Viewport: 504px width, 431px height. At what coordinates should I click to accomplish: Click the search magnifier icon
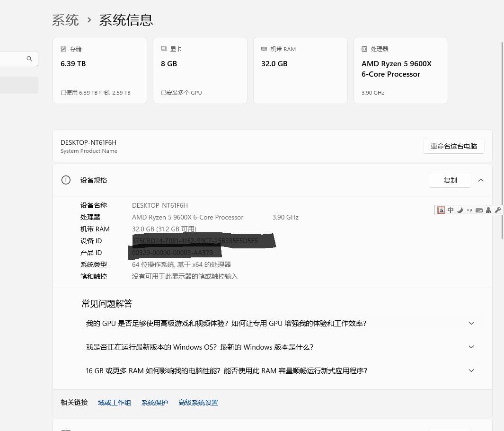29,59
